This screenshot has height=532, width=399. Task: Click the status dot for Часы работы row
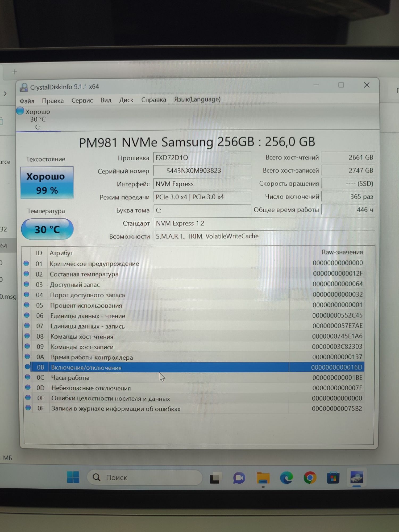click(x=28, y=377)
